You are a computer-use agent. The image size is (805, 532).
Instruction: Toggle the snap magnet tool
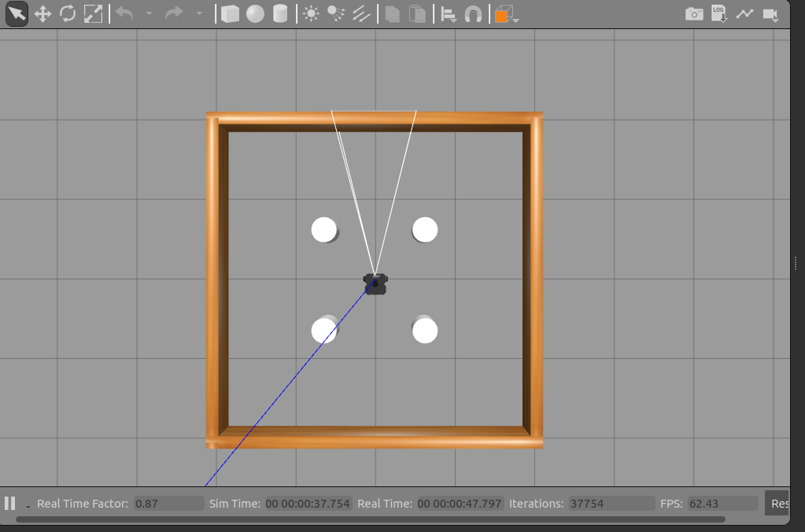(473, 14)
